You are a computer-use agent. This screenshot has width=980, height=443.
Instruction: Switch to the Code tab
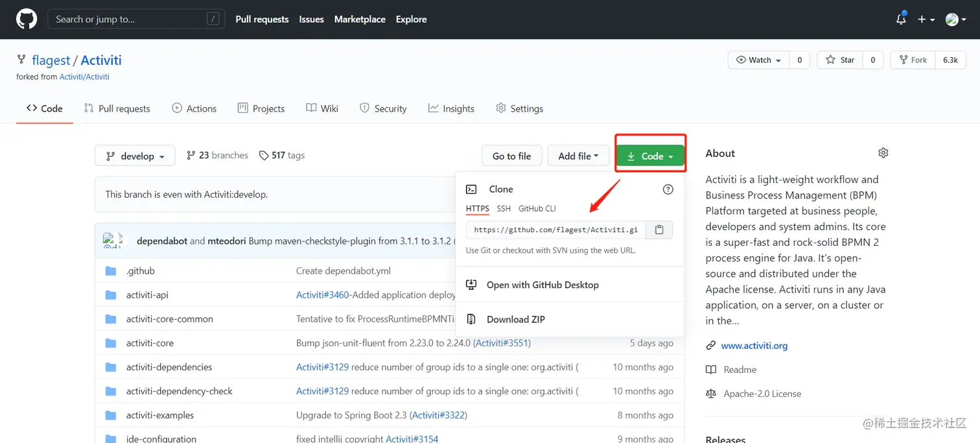click(x=45, y=108)
